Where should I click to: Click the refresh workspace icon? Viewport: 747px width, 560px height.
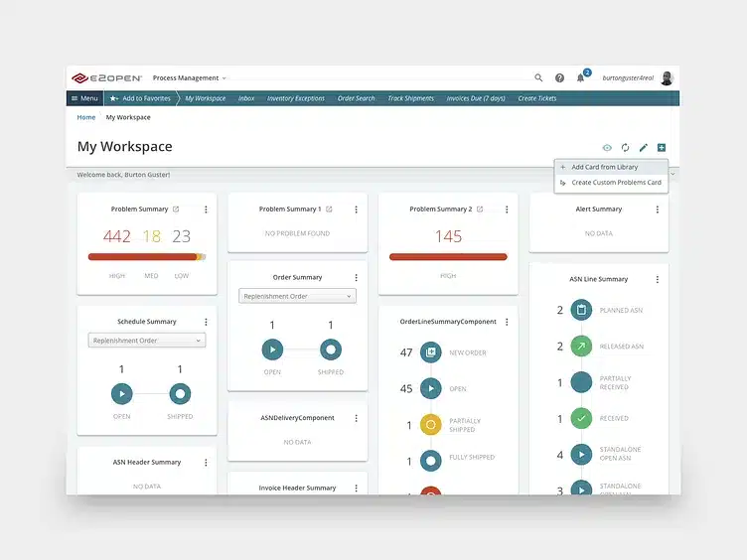click(625, 148)
